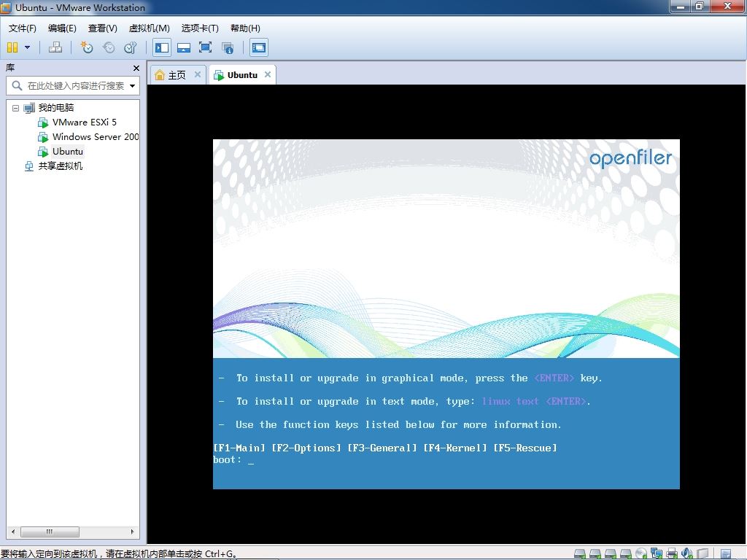Take a snapshot of the virtual machine

click(87, 47)
